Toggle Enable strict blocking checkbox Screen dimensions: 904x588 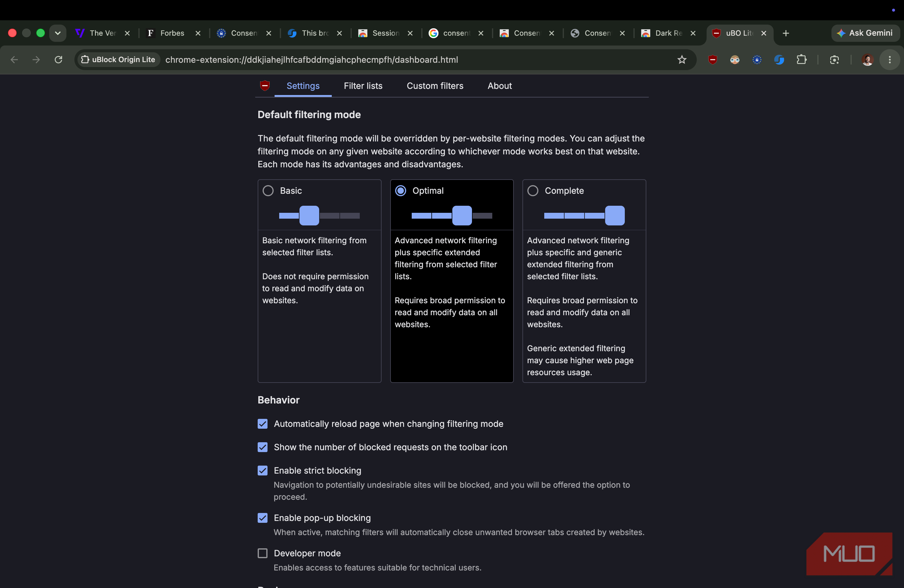(x=263, y=470)
